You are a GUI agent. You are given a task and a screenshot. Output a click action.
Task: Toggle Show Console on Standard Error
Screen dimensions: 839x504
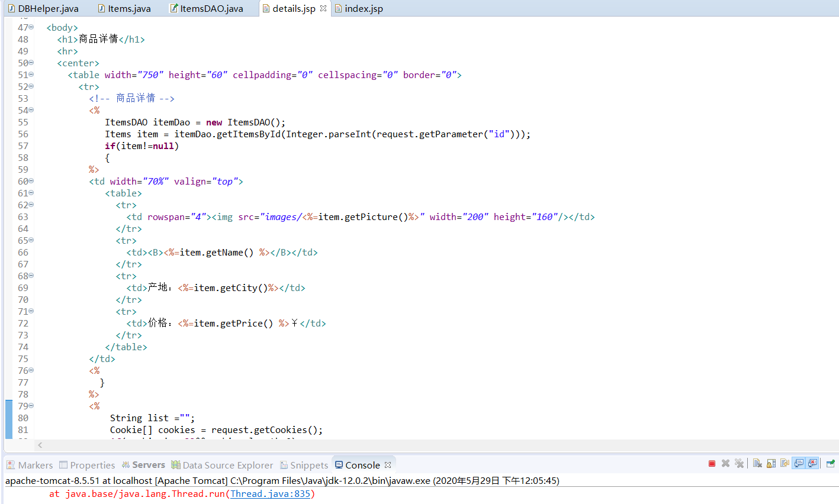click(x=812, y=464)
